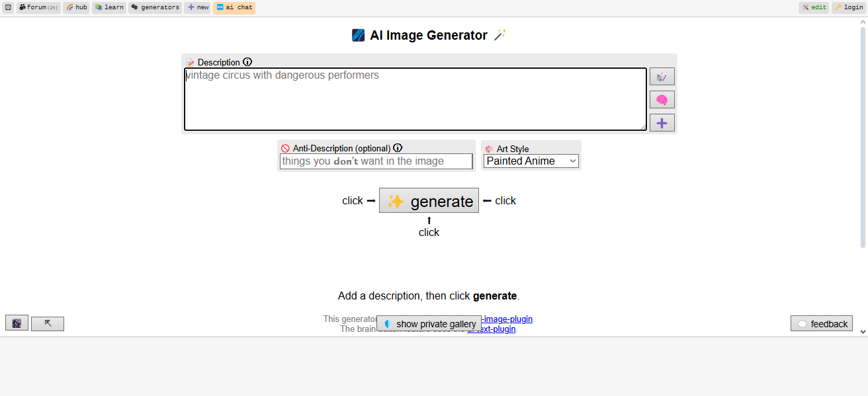Viewport: 868px width, 396px height.
Task: Click the brain idea generator button
Action: click(662, 100)
